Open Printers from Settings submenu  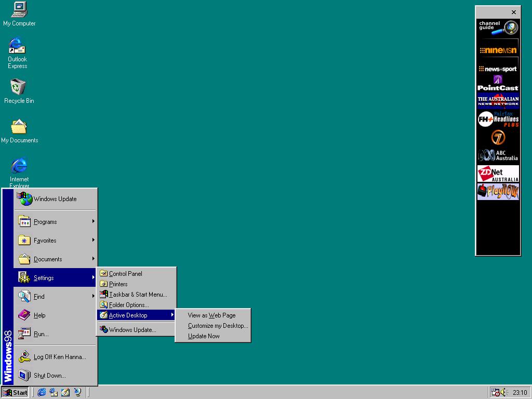pos(137,284)
